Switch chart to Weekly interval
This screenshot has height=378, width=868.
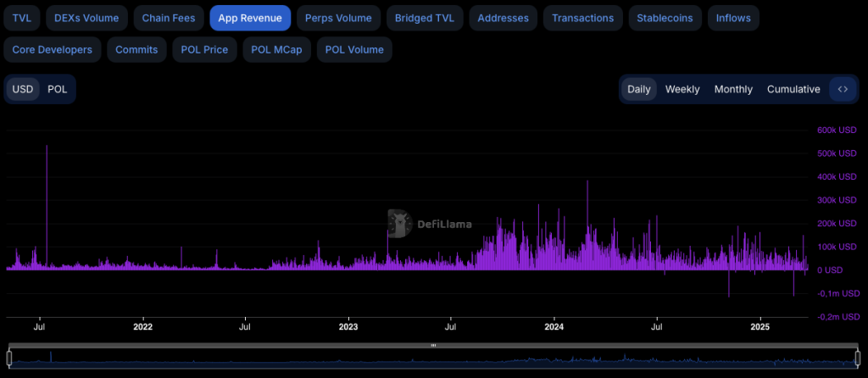[x=682, y=89]
